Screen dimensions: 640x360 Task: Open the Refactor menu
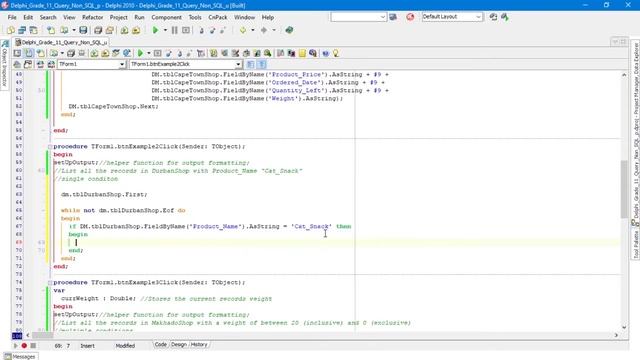point(92,17)
